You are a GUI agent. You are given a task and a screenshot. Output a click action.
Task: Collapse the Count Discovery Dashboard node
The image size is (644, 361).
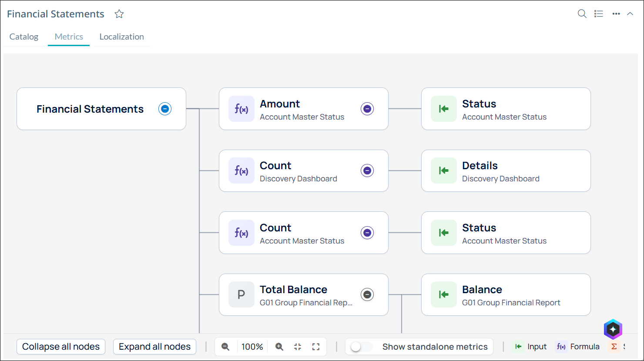(367, 170)
